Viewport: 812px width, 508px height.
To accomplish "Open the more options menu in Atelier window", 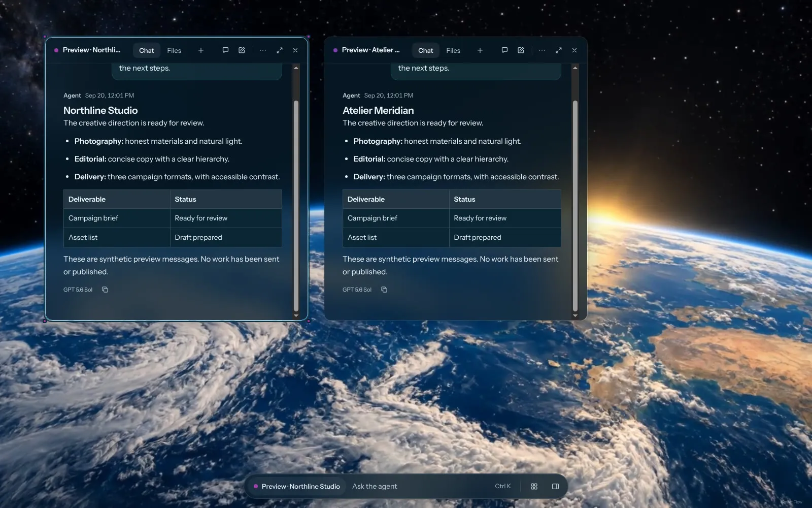I will coord(542,50).
